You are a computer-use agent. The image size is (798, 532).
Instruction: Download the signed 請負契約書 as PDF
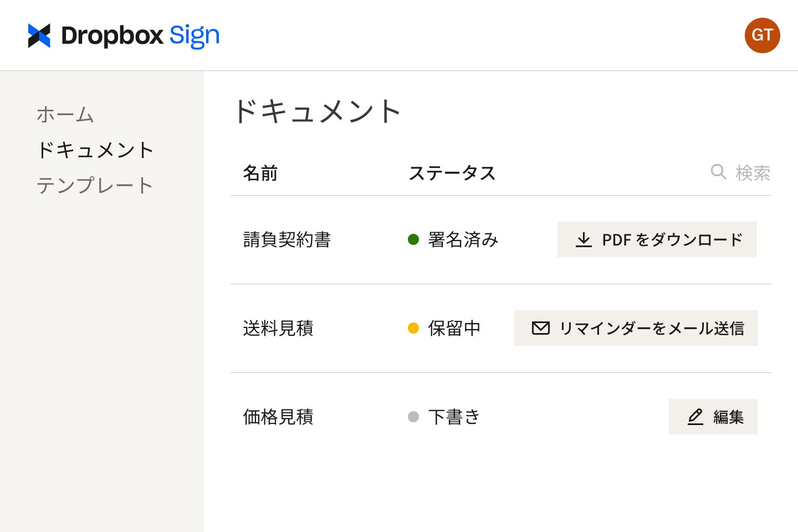657,239
